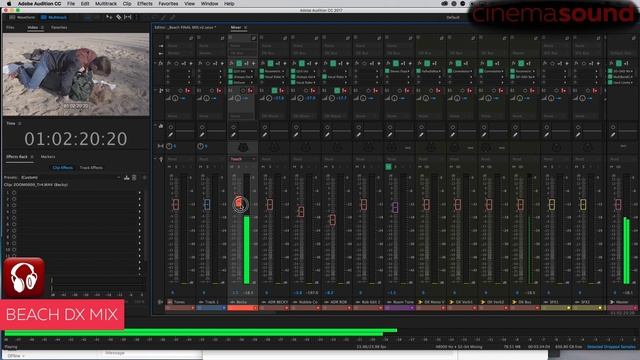Click the 01:02:20:20 time display
Image resolution: width=640 pixels, height=360 pixels.
tap(76, 139)
